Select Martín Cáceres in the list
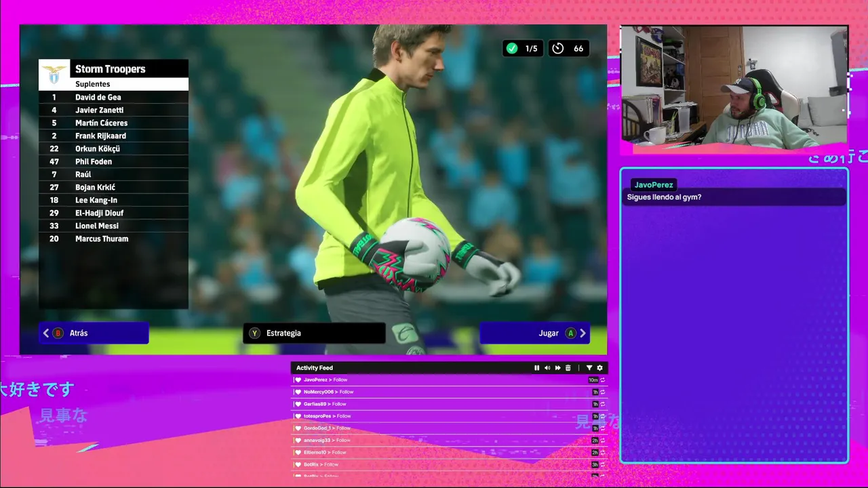This screenshot has height=488, width=868. tap(114, 123)
